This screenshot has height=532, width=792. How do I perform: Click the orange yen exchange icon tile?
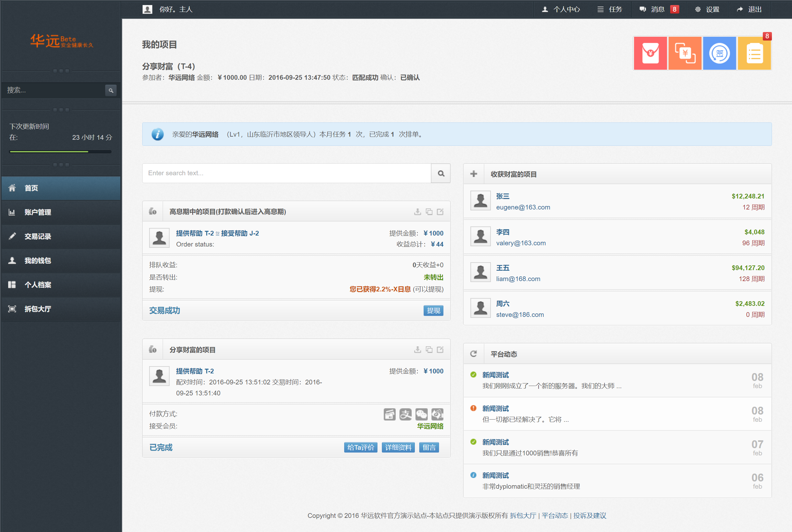685,53
